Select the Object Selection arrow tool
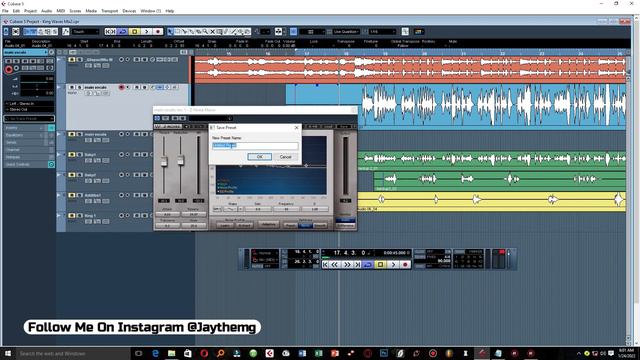Image resolution: width=640 pixels, height=360 pixels. (170, 31)
